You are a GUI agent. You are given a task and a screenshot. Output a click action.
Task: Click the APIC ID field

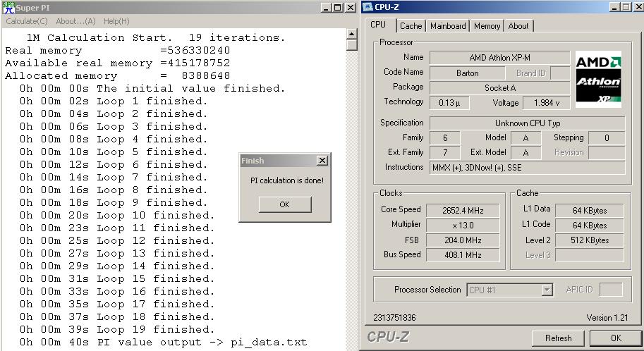pos(611,290)
